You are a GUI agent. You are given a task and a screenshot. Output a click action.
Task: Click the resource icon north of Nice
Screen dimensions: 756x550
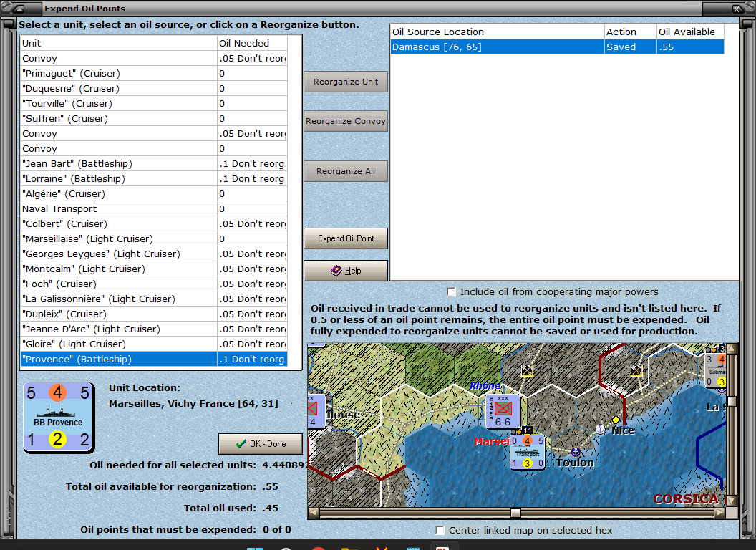(636, 370)
